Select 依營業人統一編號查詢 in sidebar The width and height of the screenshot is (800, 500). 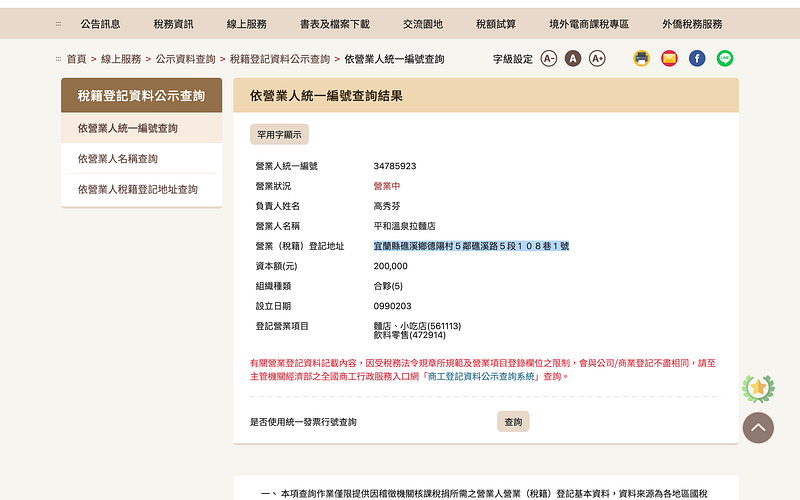pyautogui.click(x=141, y=128)
